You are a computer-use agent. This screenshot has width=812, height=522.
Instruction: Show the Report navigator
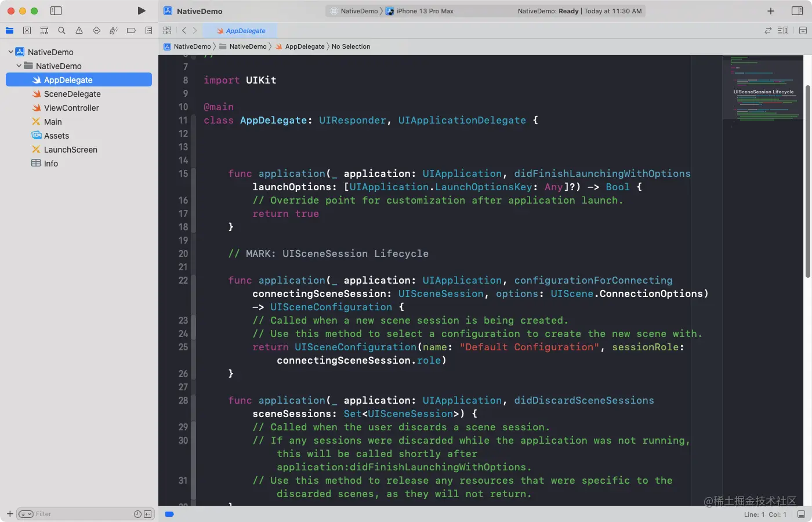point(148,30)
